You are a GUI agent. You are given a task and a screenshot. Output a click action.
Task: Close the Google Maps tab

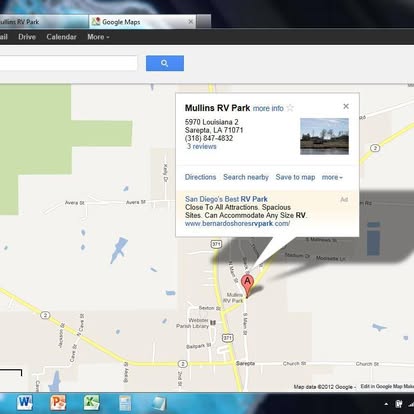click(x=191, y=22)
